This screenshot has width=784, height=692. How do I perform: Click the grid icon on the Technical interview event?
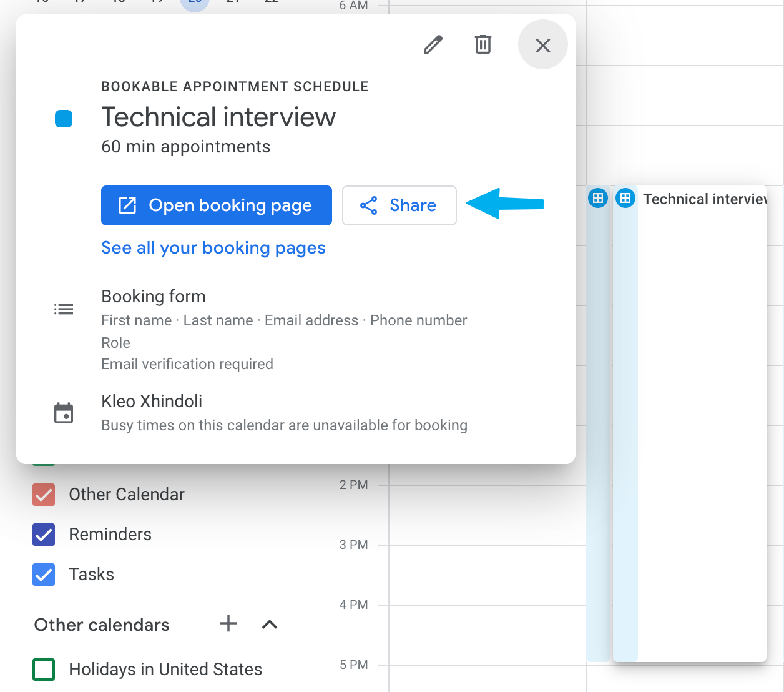625,198
